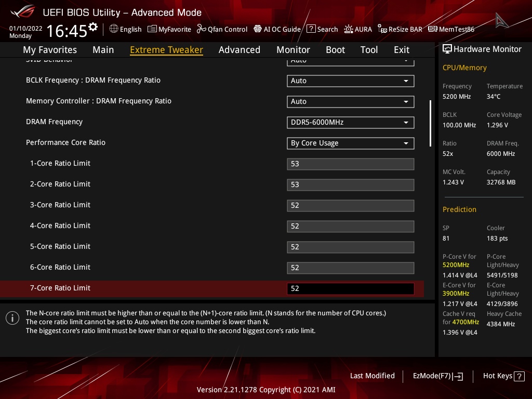Click the 4129/3896 E-Core prediction value

click(502, 303)
